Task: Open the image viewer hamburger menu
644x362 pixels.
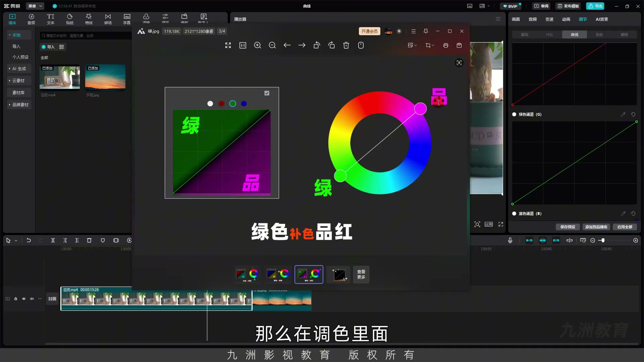Action: (x=414, y=31)
